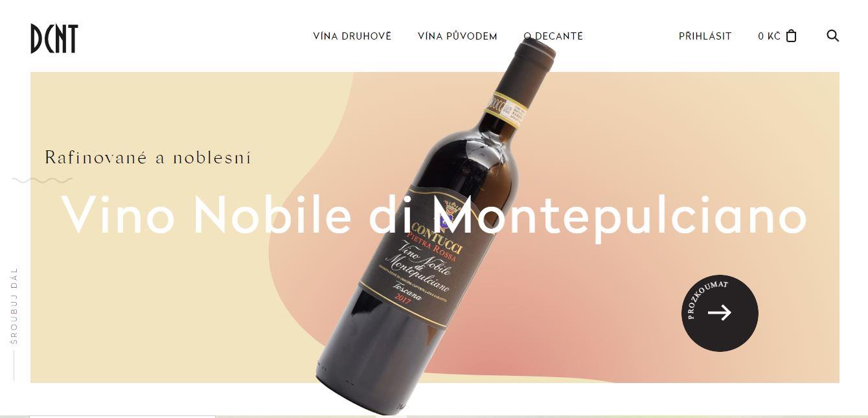
Task: Click the Vino Nobile di Montepulciano headline
Action: [434, 215]
